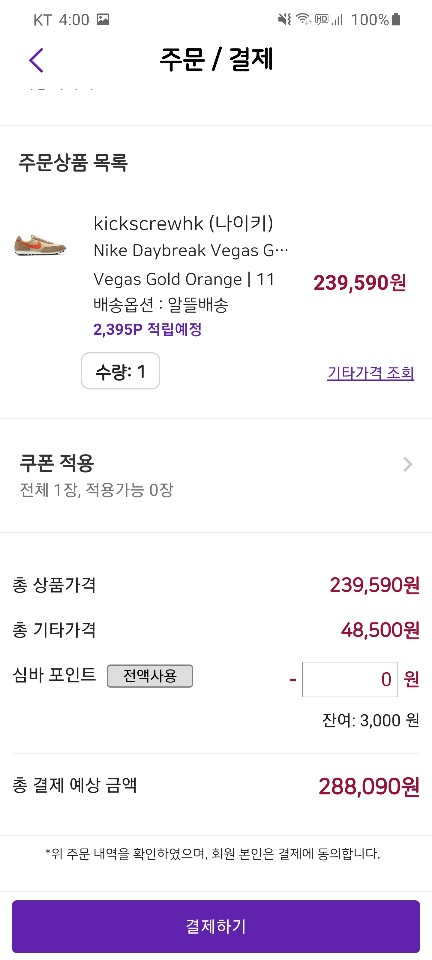Image resolution: width=432 pixels, height=960 pixels.
Task: Tap the cellular signal bars icon
Action: coord(337,20)
